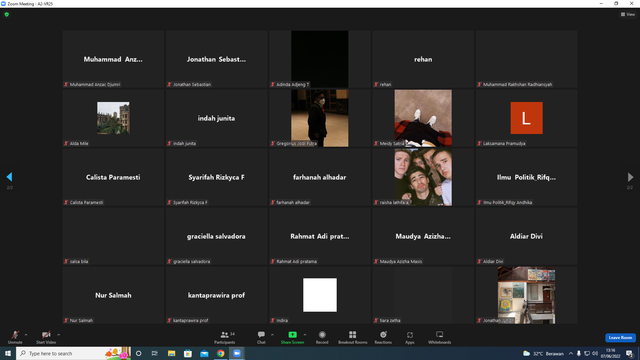640x360 pixels.
Task: Open Zoom Apps
Action: coord(410,337)
